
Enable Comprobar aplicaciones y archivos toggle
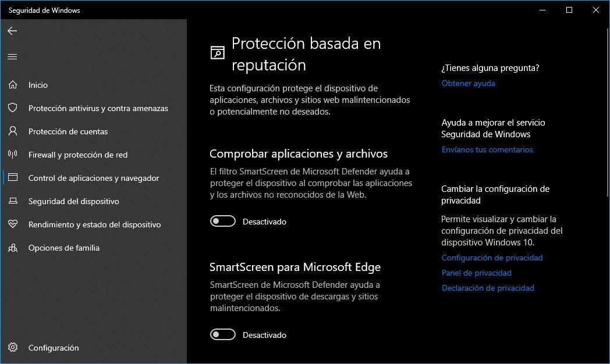tap(222, 222)
